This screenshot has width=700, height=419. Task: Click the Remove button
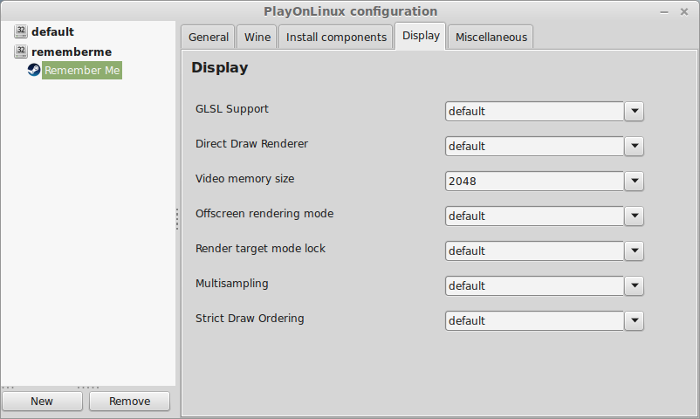129,401
